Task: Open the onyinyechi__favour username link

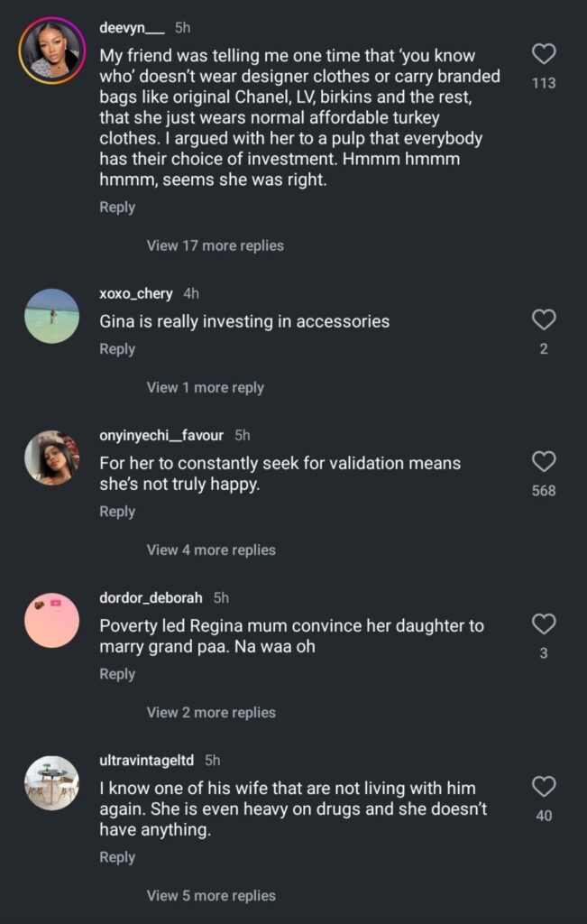Action: tap(161, 435)
